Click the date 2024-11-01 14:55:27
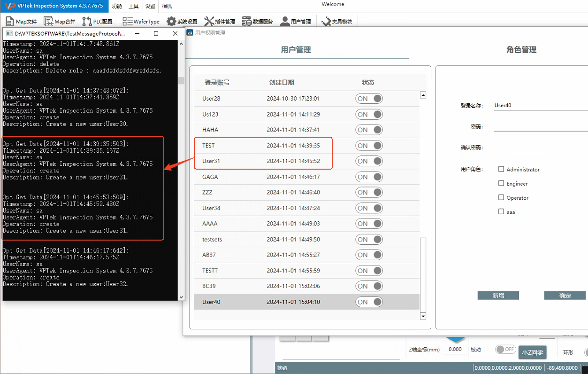Image resolution: width=588 pixels, height=374 pixels. 293,255
